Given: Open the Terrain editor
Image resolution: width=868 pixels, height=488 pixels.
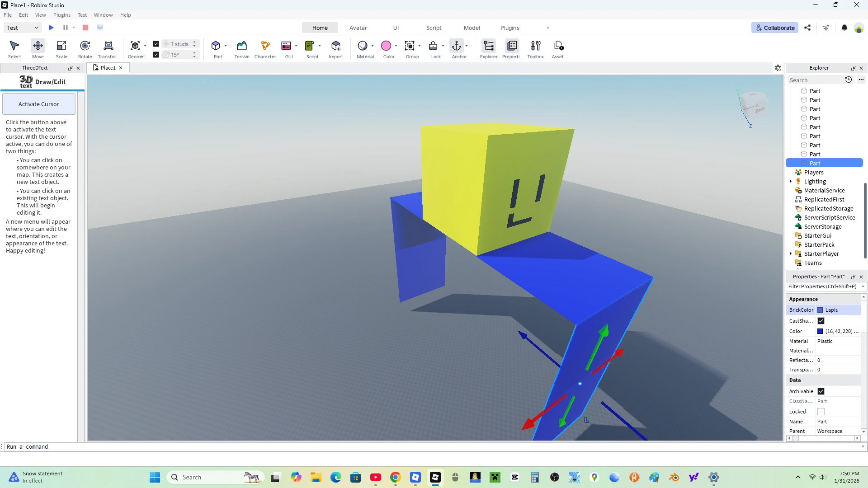Looking at the screenshot, I should point(241,46).
